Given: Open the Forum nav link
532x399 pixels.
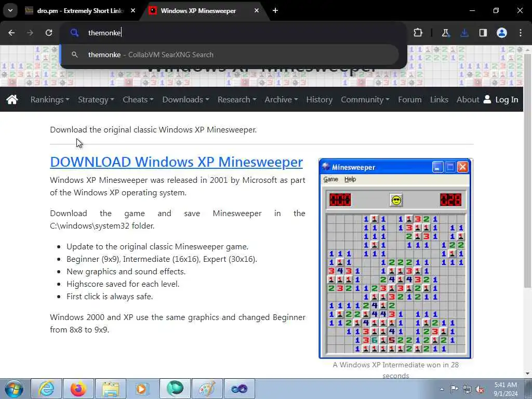Looking at the screenshot, I should [409, 99].
